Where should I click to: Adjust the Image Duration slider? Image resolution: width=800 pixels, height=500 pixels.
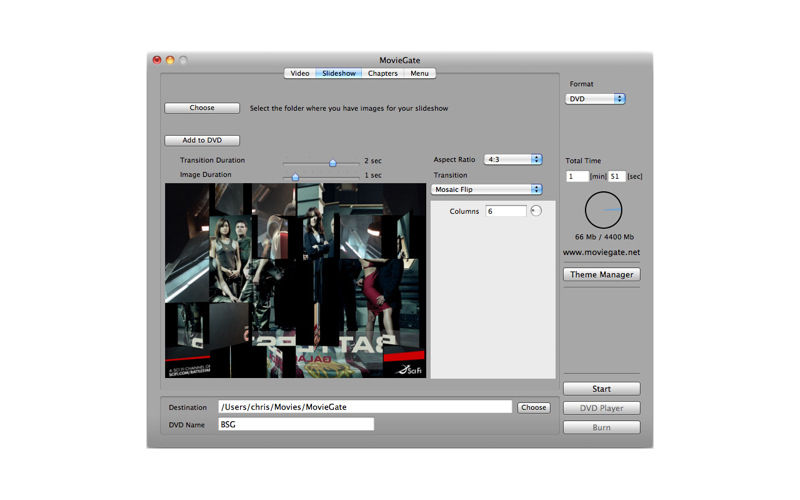295,177
